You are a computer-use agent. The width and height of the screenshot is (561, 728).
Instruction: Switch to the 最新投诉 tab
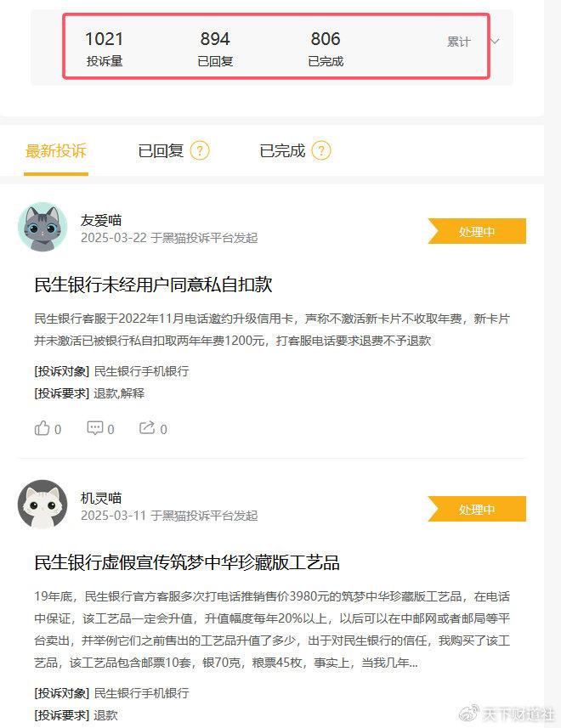point(56,151)
